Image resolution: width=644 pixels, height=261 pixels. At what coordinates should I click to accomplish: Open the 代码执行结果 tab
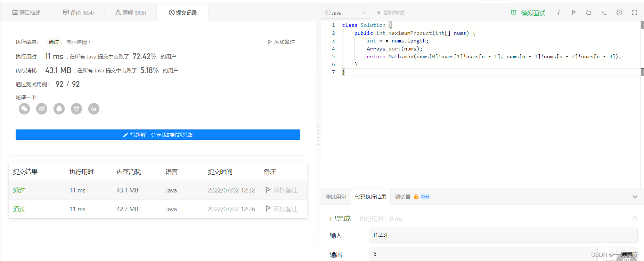(x=370, y=197)
